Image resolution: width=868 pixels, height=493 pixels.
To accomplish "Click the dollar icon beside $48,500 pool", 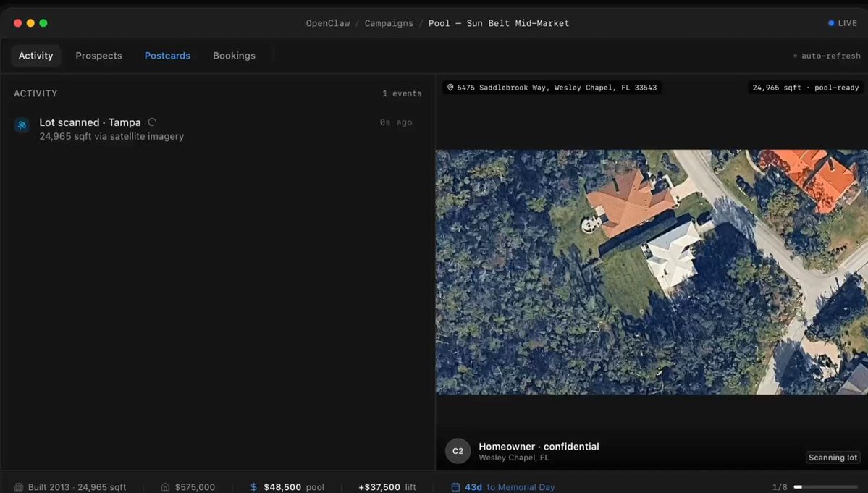I will tap(253, 487).
